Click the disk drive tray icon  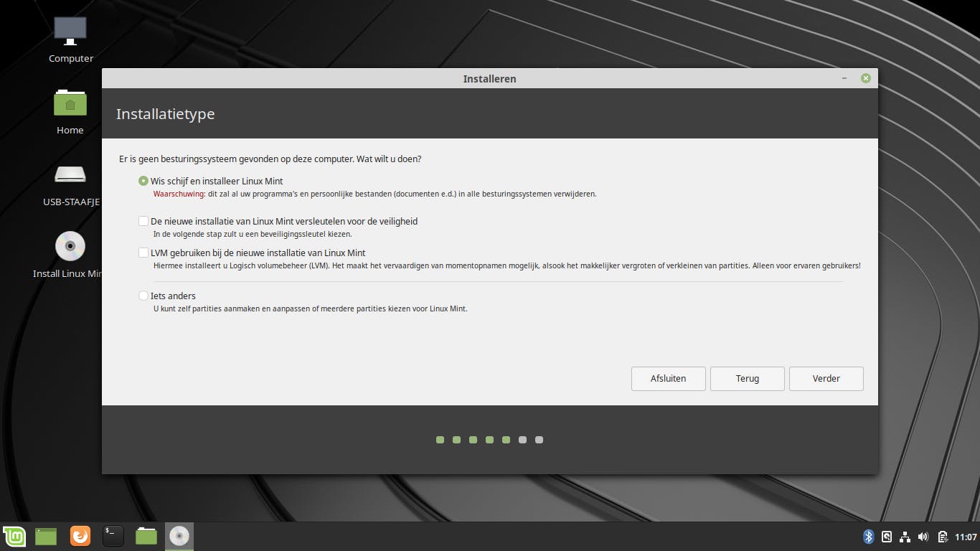(x=887, y=537)
